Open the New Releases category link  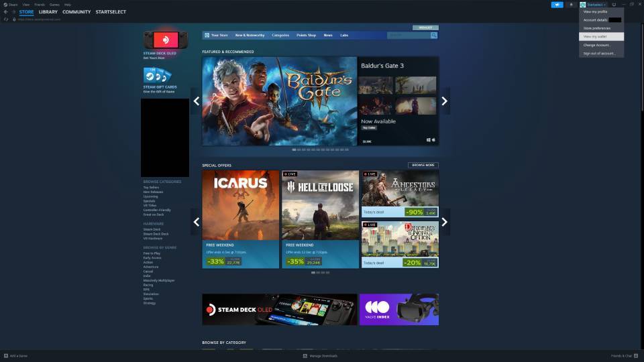tap(153, 192)
